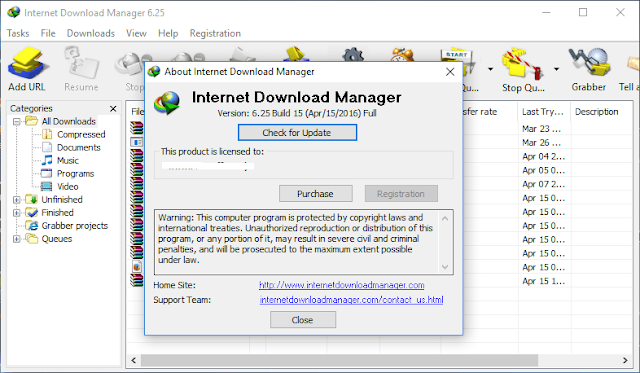Open the Help menu

coord(168,33)
